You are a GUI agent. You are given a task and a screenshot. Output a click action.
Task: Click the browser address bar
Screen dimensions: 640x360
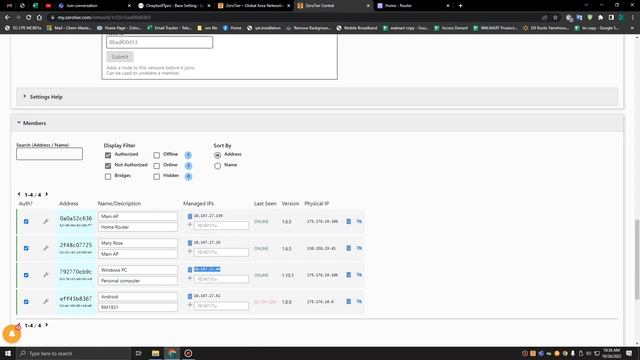coord(294,18)
